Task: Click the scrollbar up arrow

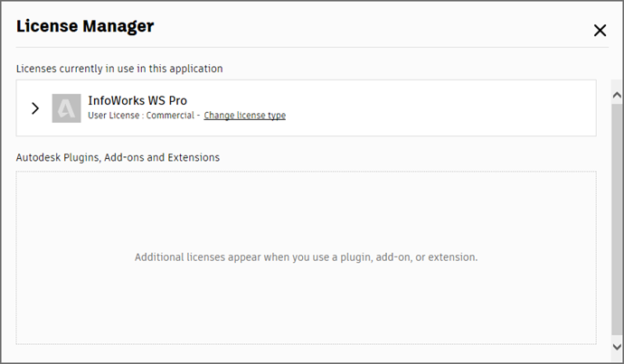Action: click(617, 95)
